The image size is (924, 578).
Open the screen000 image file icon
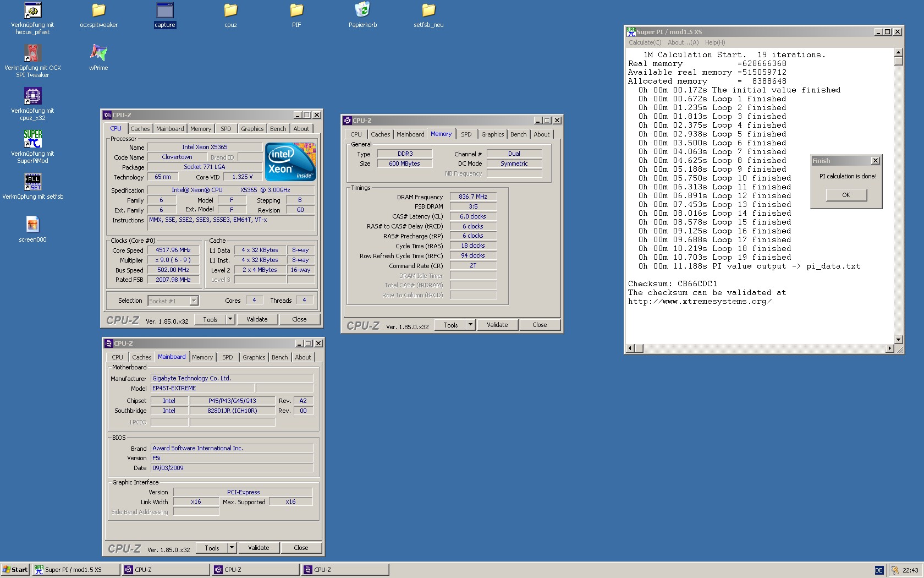32,225
